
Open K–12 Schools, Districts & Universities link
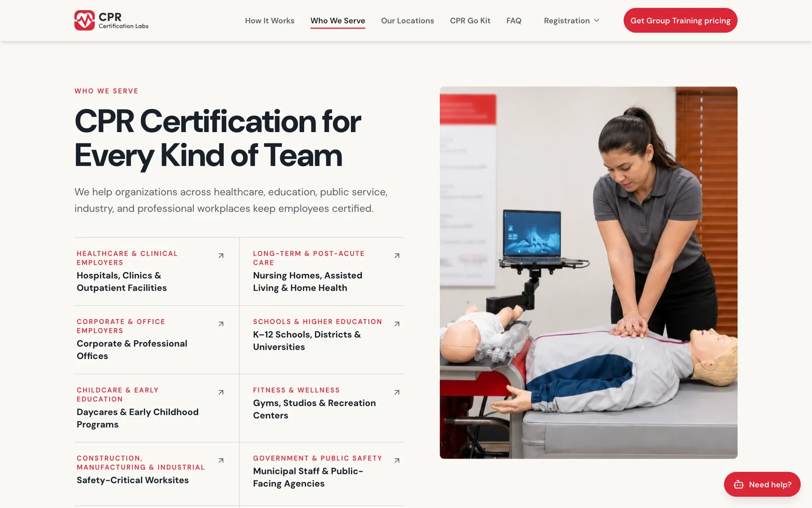[307, 340]
